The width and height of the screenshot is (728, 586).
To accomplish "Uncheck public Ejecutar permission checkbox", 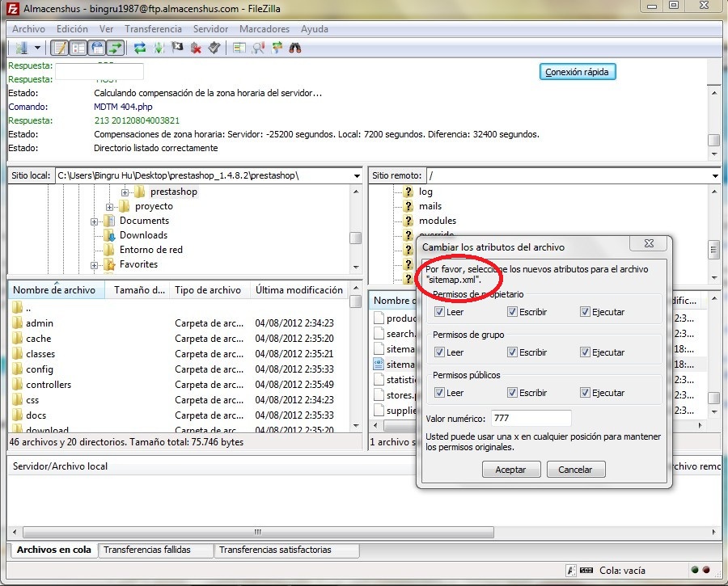I will coord(586,393).
